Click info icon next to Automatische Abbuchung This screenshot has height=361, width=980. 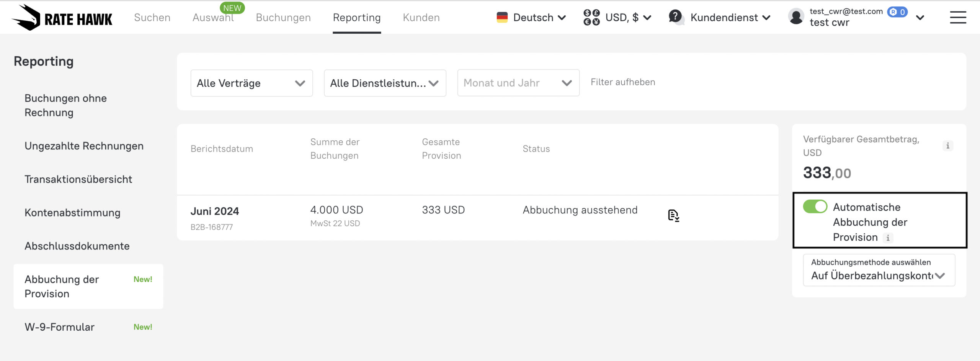(x=888, y=238)
